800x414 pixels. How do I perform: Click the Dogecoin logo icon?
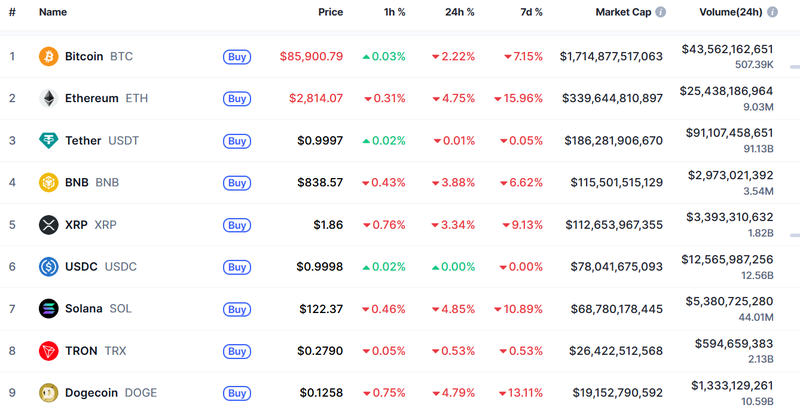(48, 393)
